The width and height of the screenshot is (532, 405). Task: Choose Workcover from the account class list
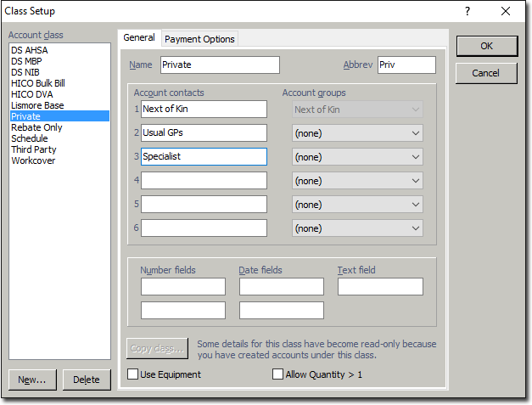pos(33,160)
